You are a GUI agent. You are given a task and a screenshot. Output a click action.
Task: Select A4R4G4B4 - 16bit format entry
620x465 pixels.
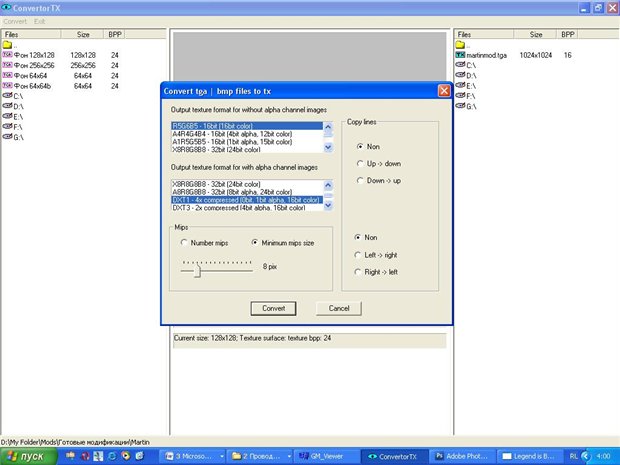pos(247,134)
